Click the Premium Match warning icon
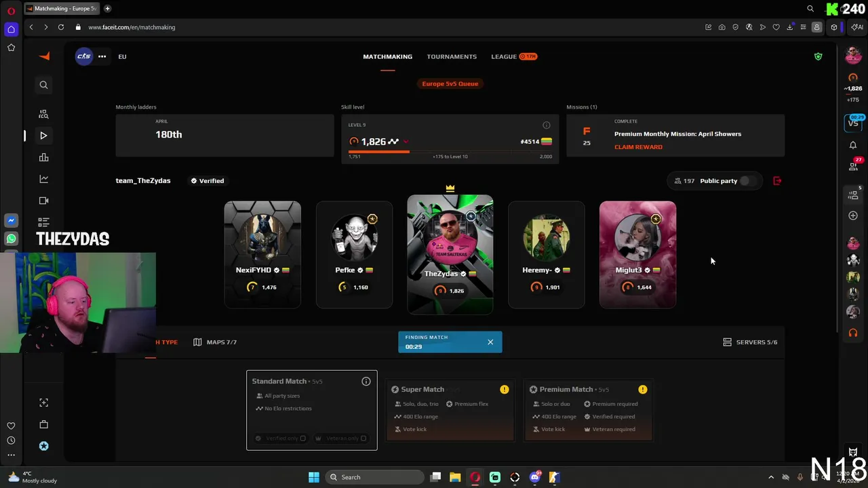The image size is (868, 488). pyautogui.click(x=642, y=389)
